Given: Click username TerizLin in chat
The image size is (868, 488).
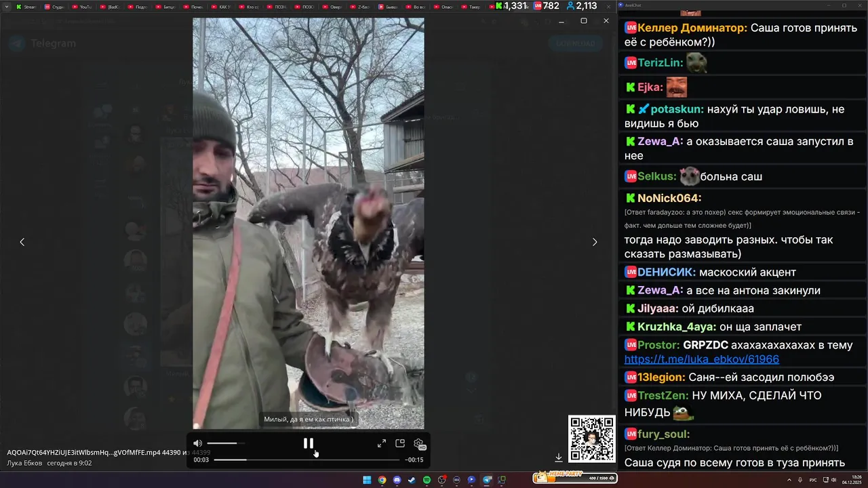Looking at the screenshot, I should tap(660, 62).
